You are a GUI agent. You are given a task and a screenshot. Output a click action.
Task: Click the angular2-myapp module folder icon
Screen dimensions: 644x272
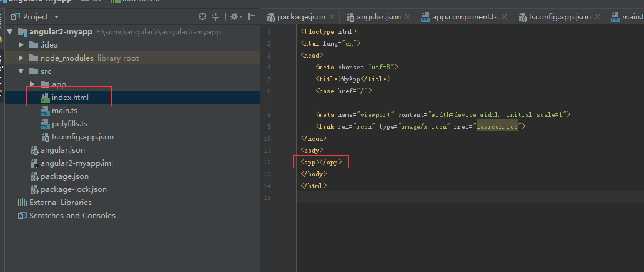coord(22,32)
